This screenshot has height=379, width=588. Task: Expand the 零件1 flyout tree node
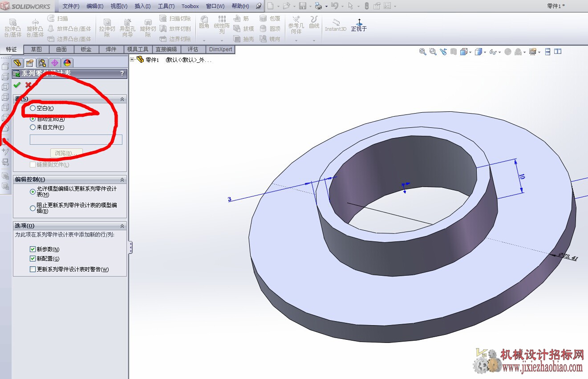(132, 60)
